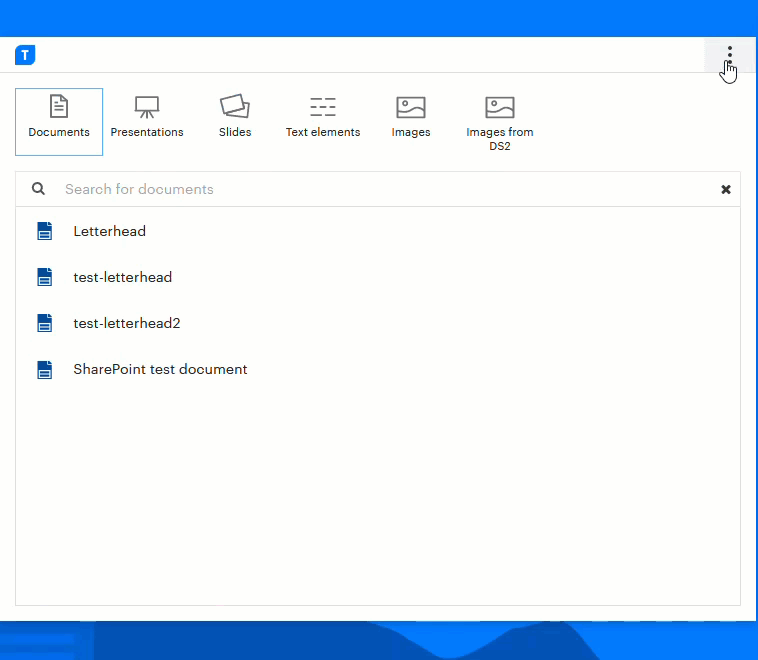The image size is (758, 660).
Task: Open the three-dot more options menu
Action: (729, 55)
